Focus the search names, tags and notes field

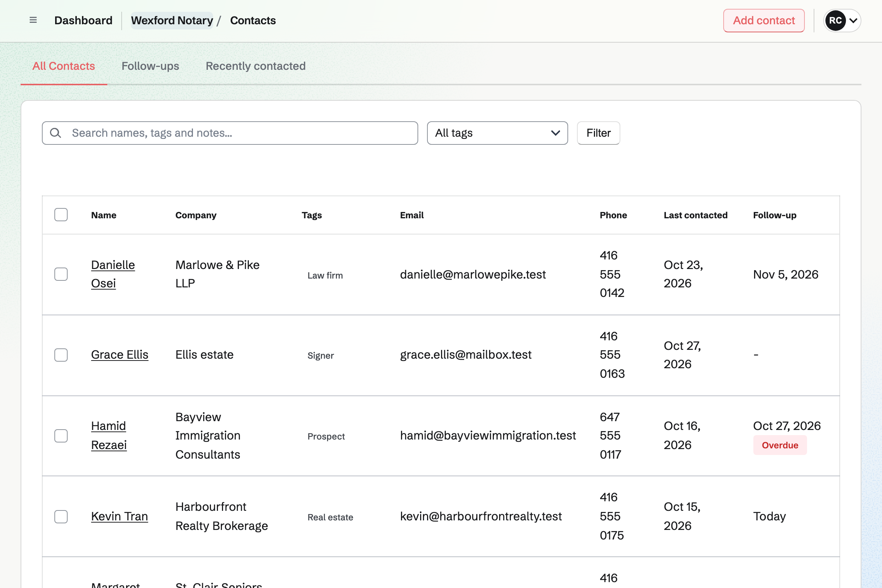(230, 133)
